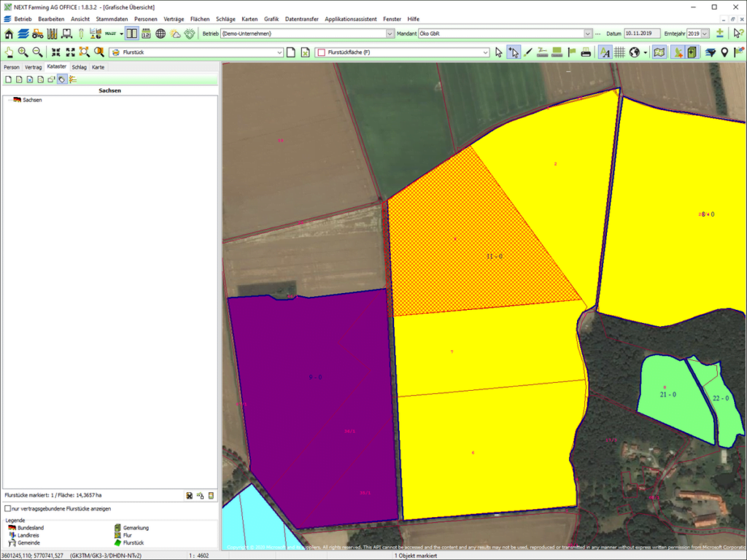Screen dimensions: 747x560
Task: Select the flag marker tool
Action: pyautogui.click(x=570, y=52)
